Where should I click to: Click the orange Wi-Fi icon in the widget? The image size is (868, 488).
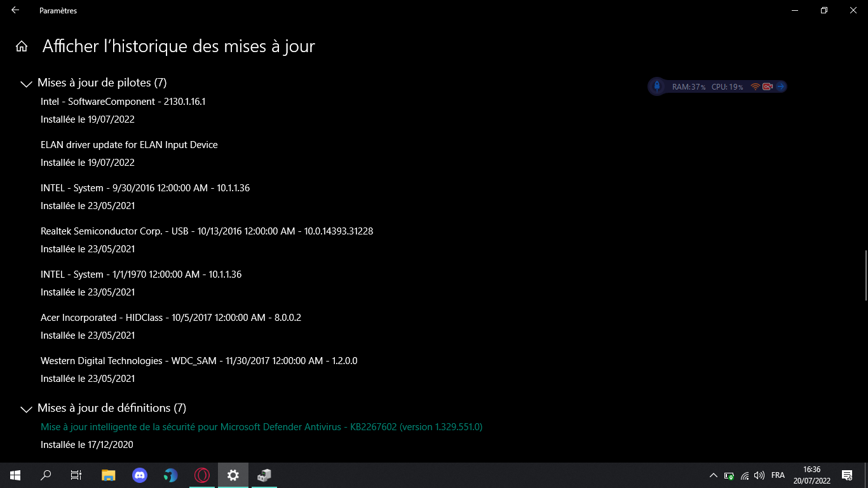pyautogui.click(x=755, y=86)
